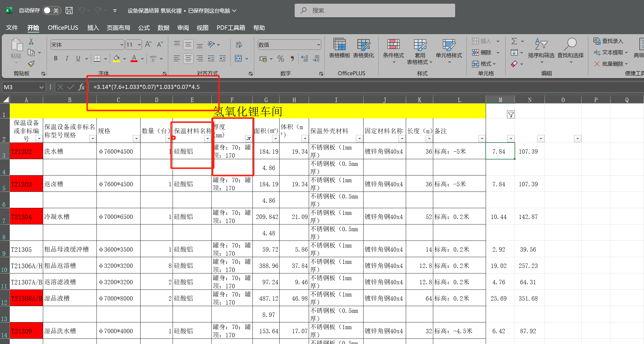Open the font name dropdown 宋体

tap(122, 45)
